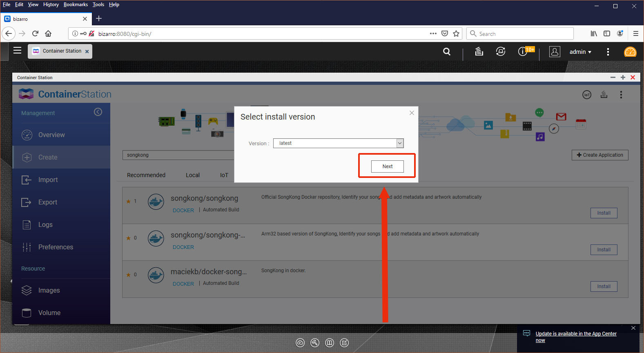Reload the page in Firefox
This screenshot has width=644, height=353.
pos(35,33)
